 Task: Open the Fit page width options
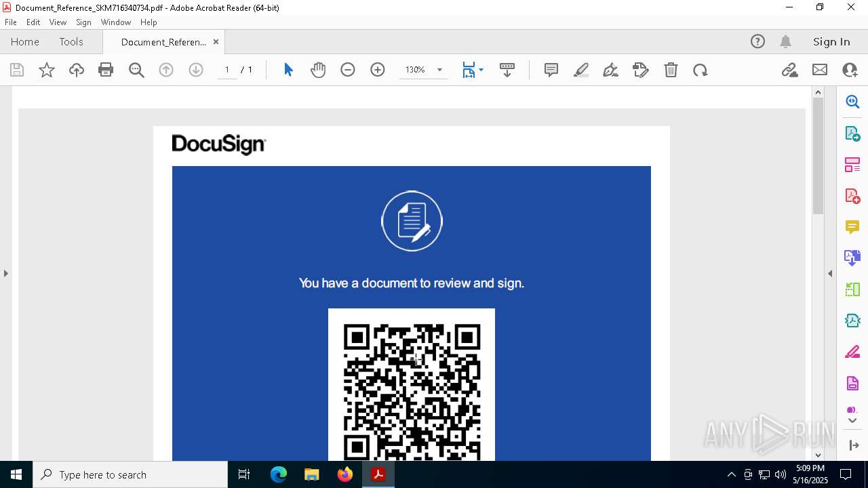click(473, 70)
